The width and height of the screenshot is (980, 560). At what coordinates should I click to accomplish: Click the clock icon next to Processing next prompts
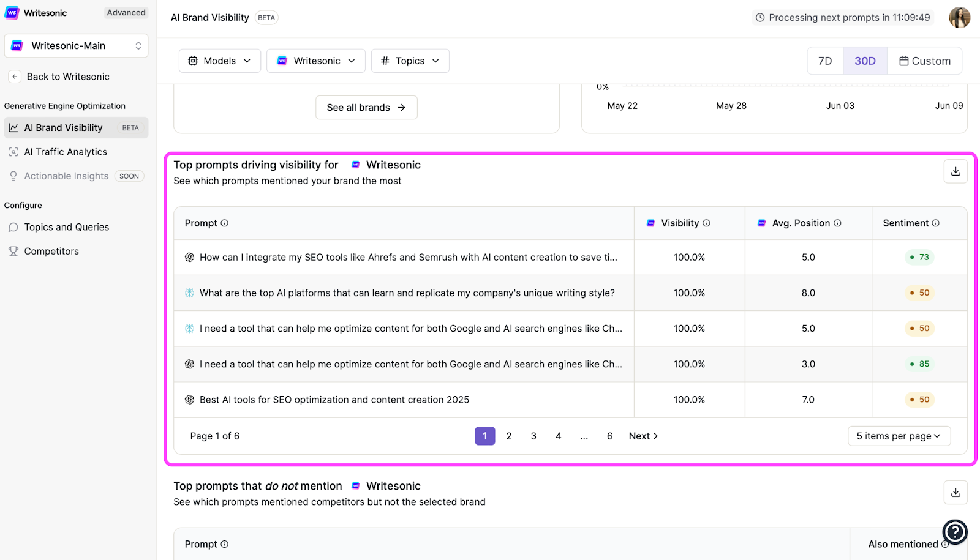click(760, 18)
